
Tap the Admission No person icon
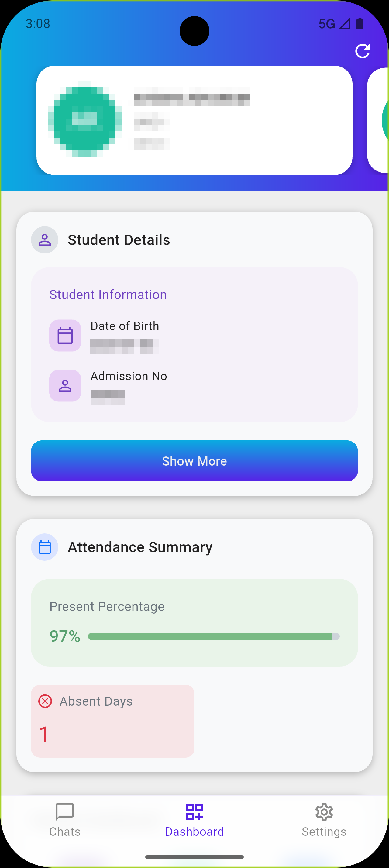65,386
